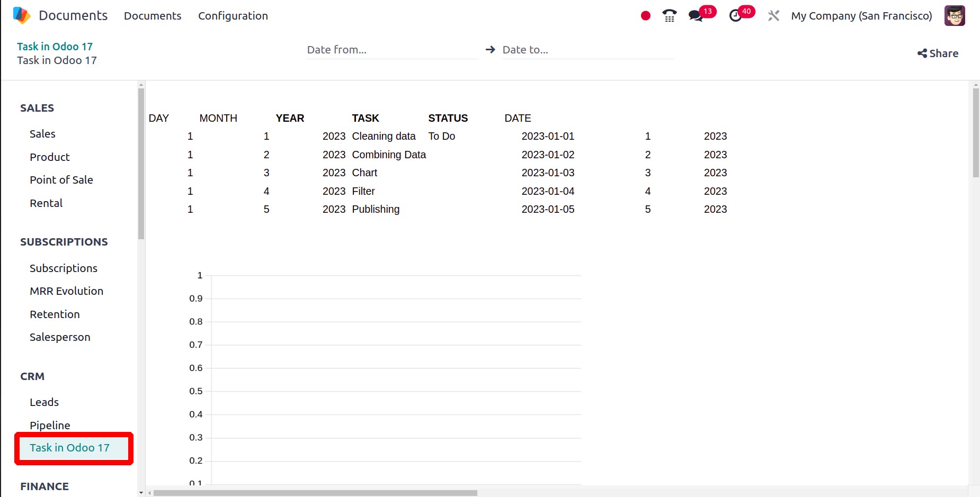Select Product in the sidebar
Image resolution: width=980 pixels, height=497 pixels.
pos(50,157)
